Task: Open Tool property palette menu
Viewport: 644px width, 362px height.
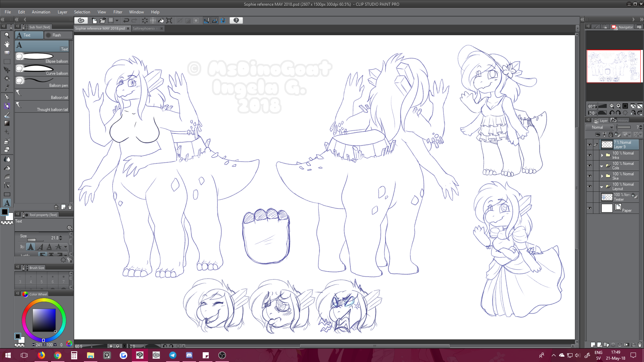Action: [17, 214]
